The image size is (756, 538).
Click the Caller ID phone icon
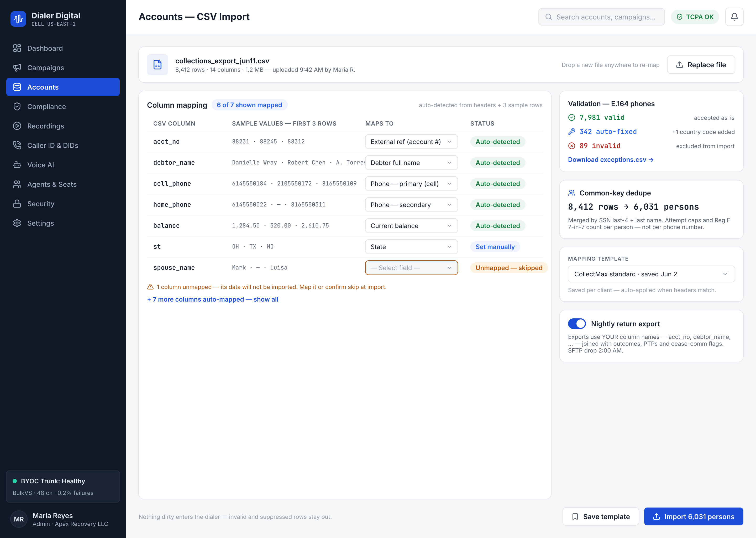17,146
